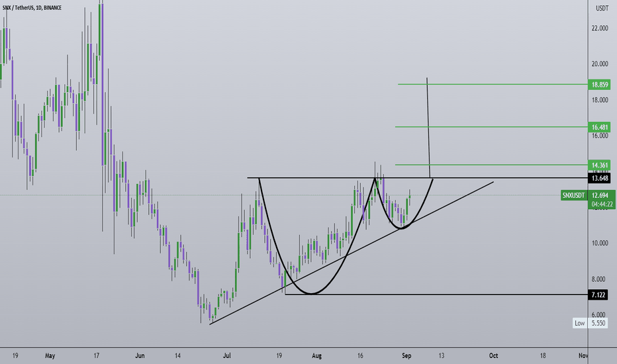Click the 8.000 price axis value
Screen dimensions: 617x364
[x=598, y=279]
